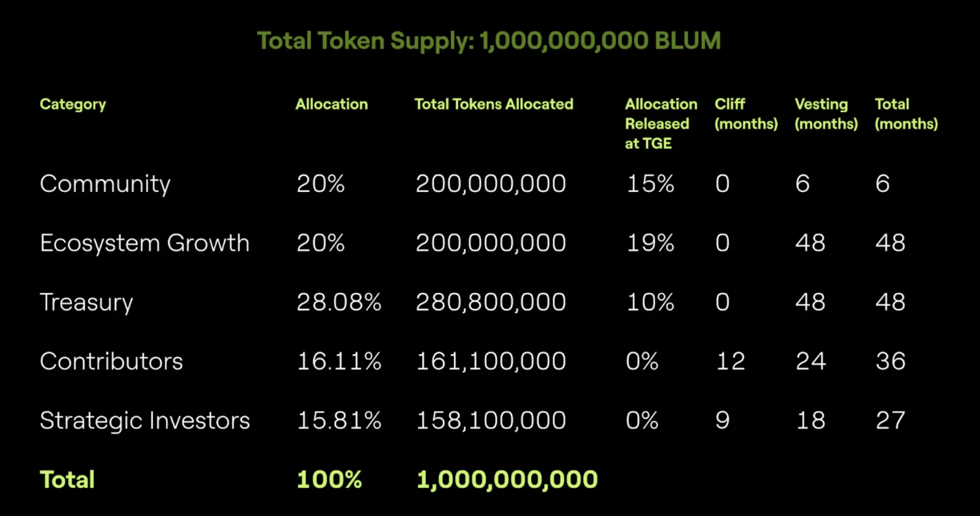Select the 19% Ecosystem Growth TGE value
The width and height of the screenshot is (980, 516).
pos(650,243)
